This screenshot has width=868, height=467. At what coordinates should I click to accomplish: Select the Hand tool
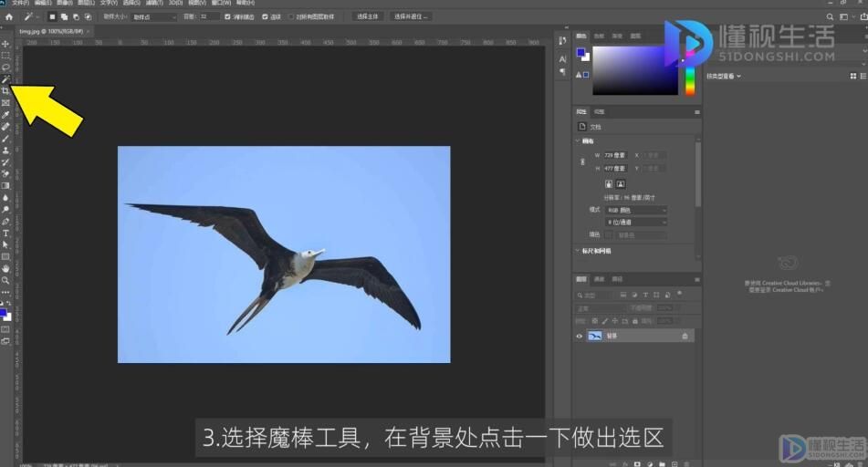click(5, 269)
